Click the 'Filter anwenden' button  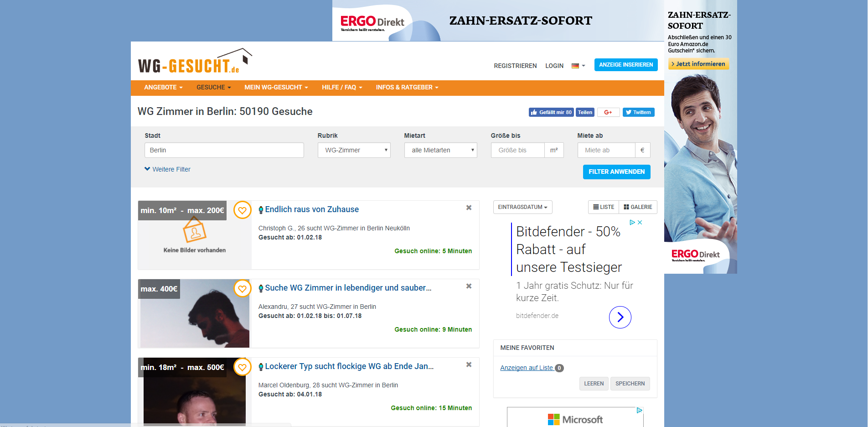[616, 172]
